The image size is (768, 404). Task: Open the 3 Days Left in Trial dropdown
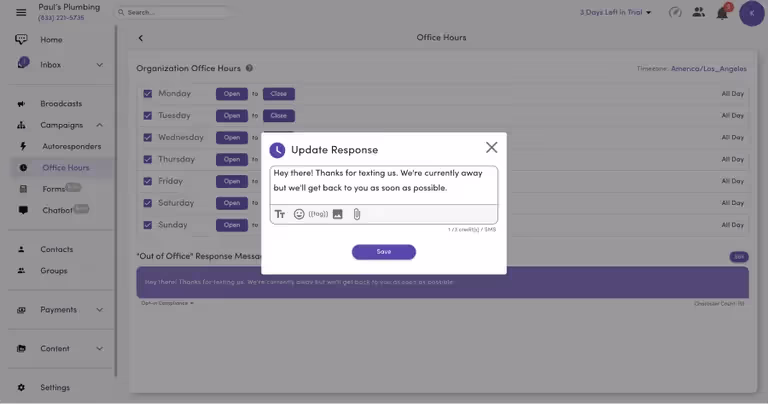[x=616, y=12]
